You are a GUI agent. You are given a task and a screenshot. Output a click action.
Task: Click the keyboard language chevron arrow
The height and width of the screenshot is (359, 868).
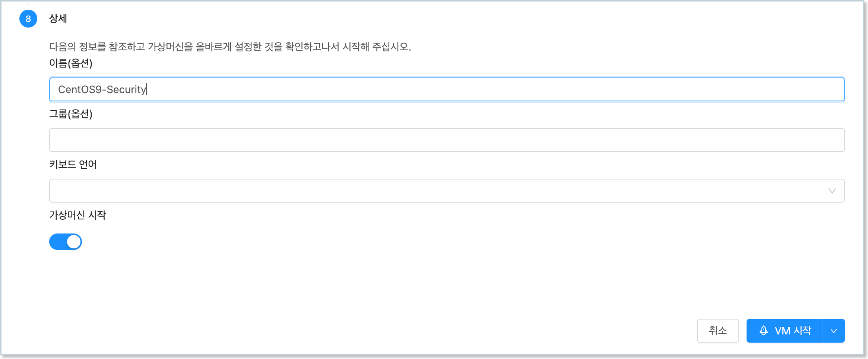[832, 191]
